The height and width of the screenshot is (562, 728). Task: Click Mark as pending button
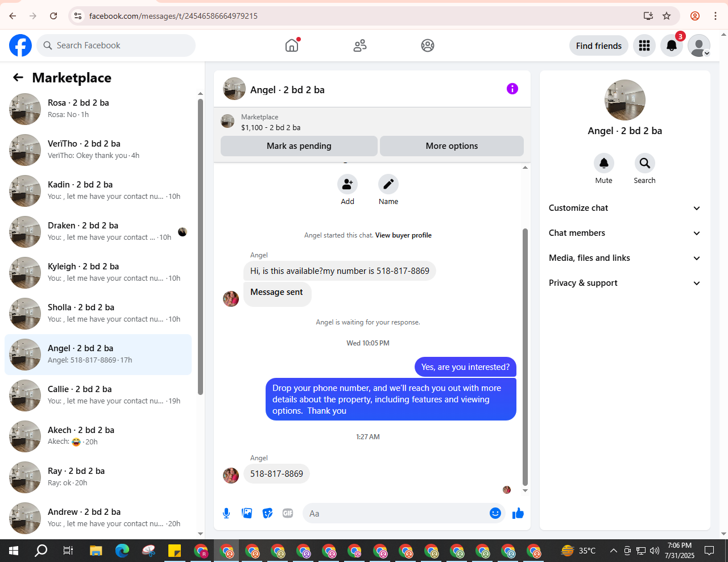coord(299,146)
